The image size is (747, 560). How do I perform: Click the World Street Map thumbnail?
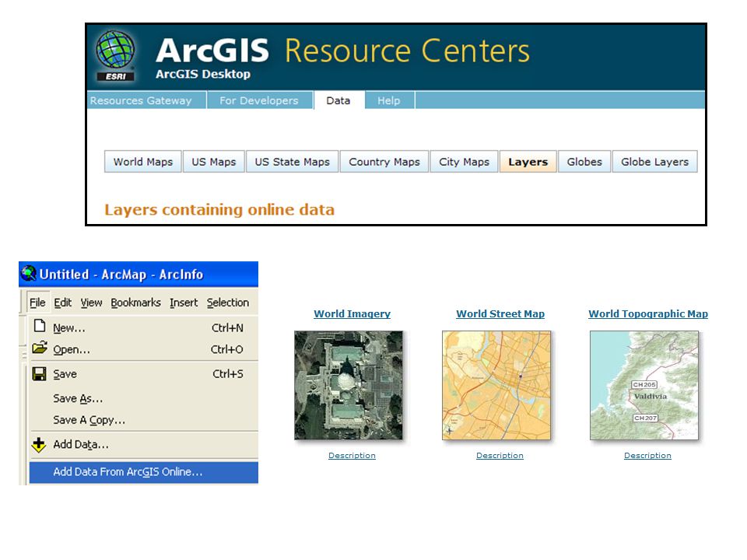(496, 385)
